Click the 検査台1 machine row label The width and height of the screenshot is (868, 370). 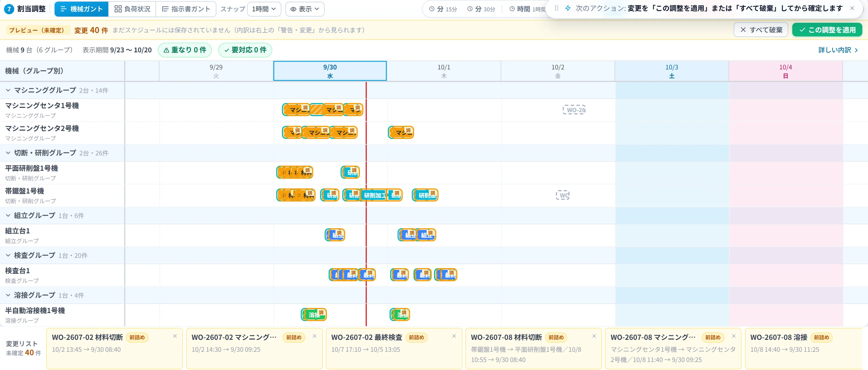62,275
